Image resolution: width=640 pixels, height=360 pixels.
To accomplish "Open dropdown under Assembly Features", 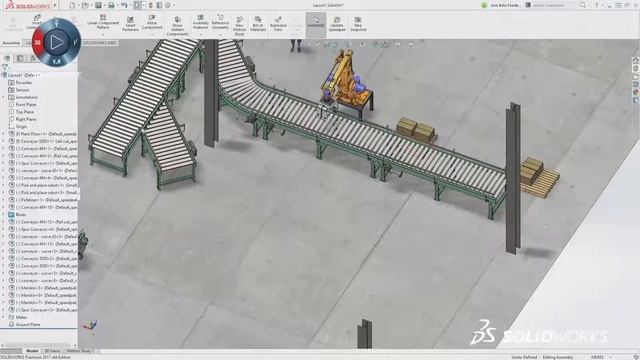I will [x=200, y=34].
